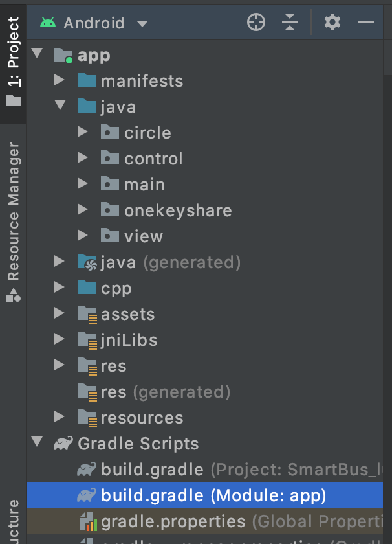Open the Project panel settings gear
This screenshot has height=544, width=392.
332,23
